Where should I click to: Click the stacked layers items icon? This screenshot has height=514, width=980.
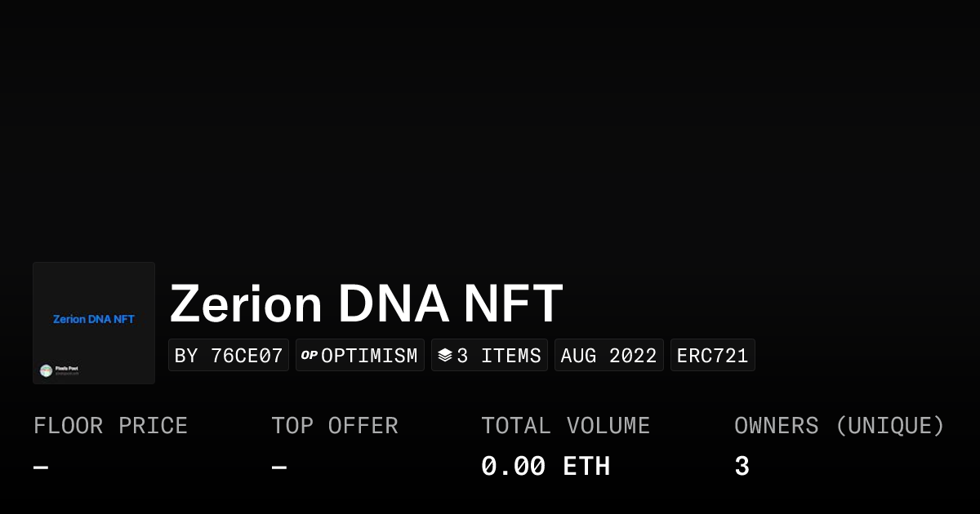pos(445,355)
